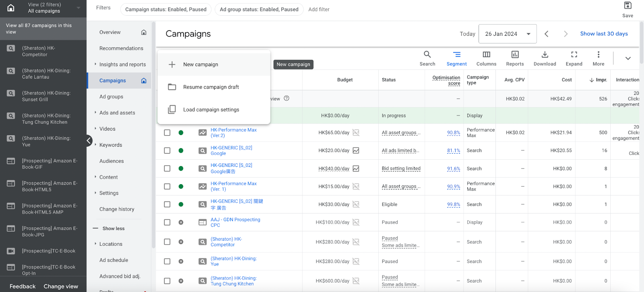The image size is (644, 292).
Task: Sort by the Impr. column header
Action: pos(598,80)
